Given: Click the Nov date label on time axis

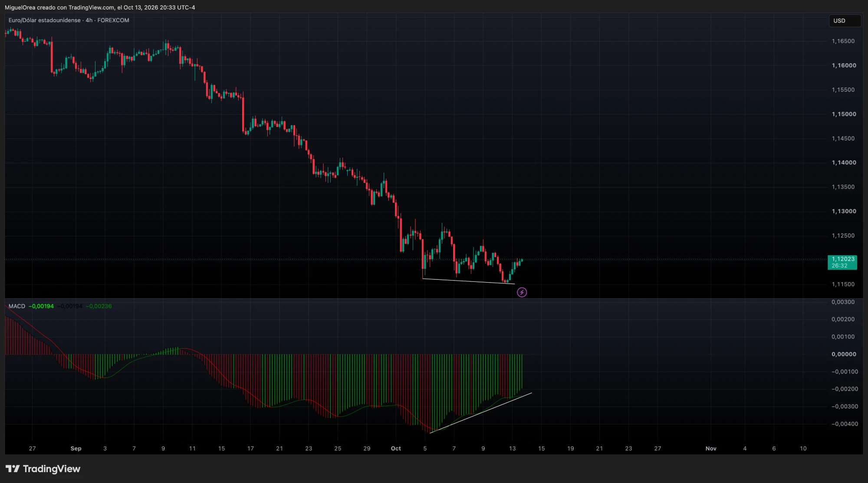Looking at the screenshot, I should [711, 448].
